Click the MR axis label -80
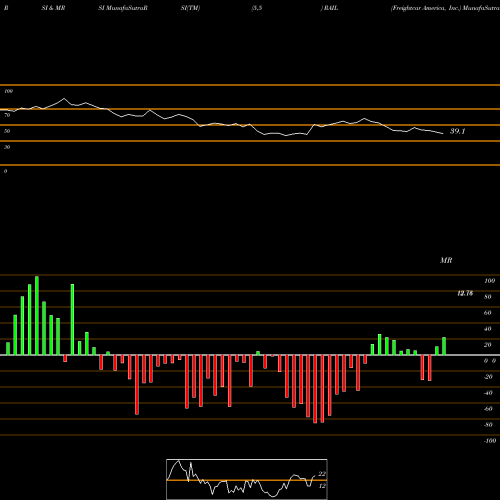500x500 pixels. coord(488,425)
